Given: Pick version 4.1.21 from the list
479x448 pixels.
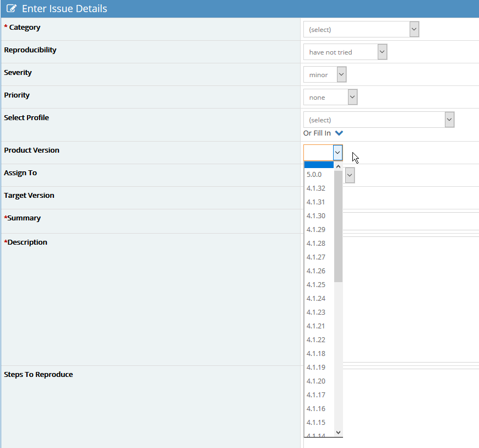Looking at the screenshot, I should click(x=316, y=326).
